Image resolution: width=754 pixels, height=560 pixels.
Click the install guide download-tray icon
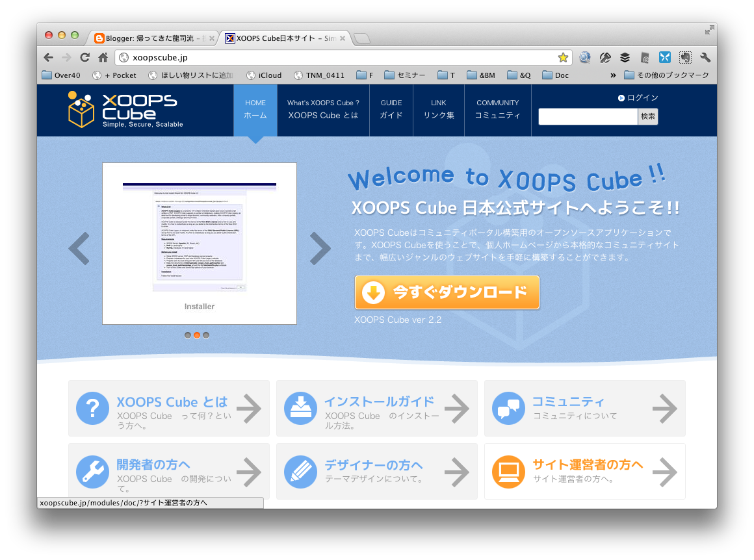pyautogui.click(x=300, y=408)
